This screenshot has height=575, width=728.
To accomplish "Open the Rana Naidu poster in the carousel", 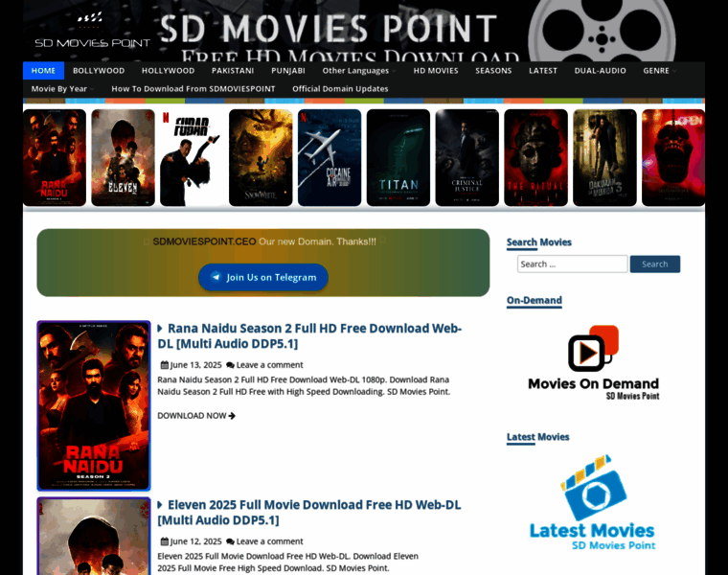I will (55, 157).
